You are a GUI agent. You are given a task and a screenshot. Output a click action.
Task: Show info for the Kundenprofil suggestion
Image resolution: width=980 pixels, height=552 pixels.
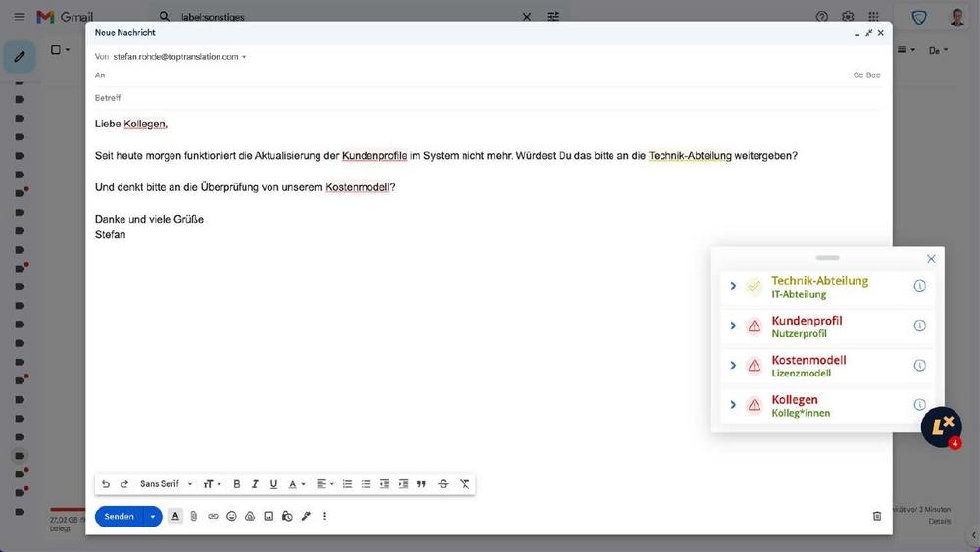[x=919, y=326]
